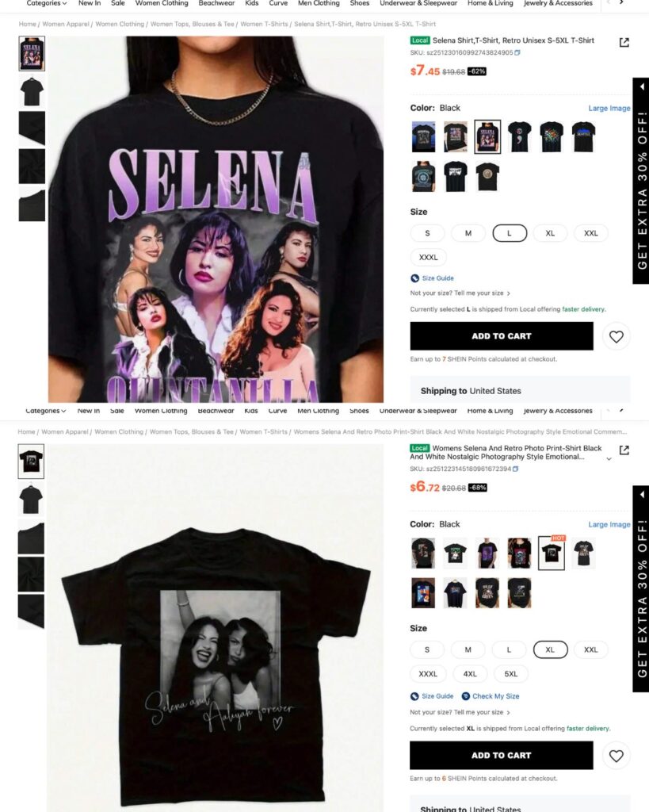Open Jewelry & Accessories menu item
Viewport: 649px width, 812px height.
click(558, 3)
